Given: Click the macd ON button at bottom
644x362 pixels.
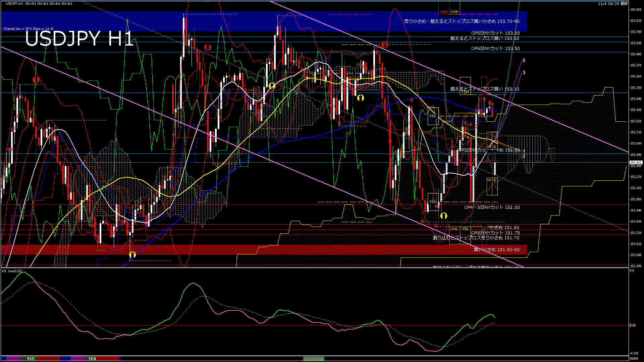Looking at the screenshot, I should coord(314,359).
